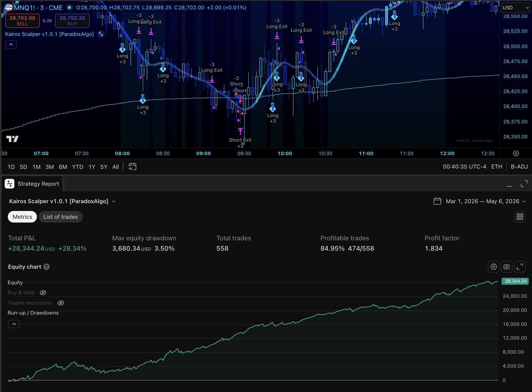Select the YTD time range
Screen dimensions: 532x392
click(77, 167)
